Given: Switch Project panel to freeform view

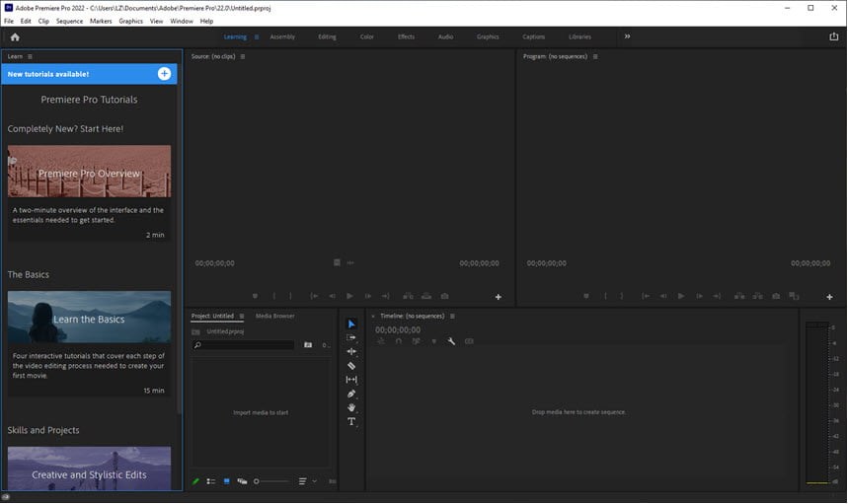Looking at the screenshot, I should point(242,481).
